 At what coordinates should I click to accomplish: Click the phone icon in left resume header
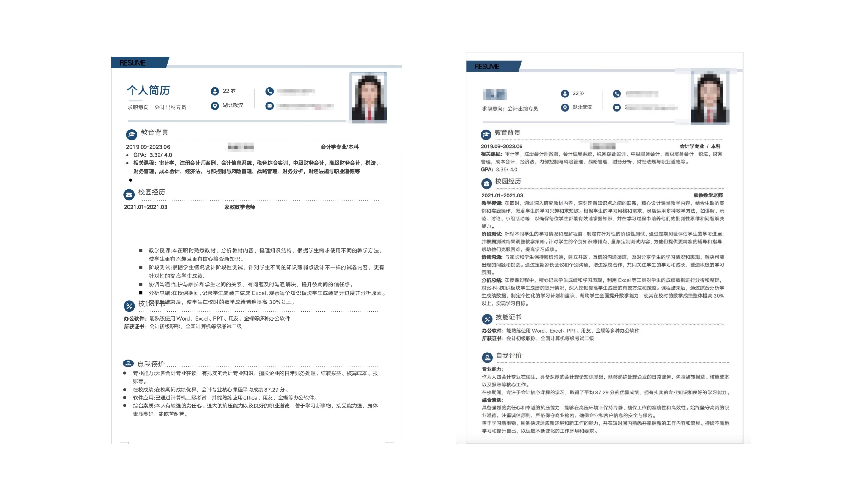pyautogui.click(x=269, y=91)
